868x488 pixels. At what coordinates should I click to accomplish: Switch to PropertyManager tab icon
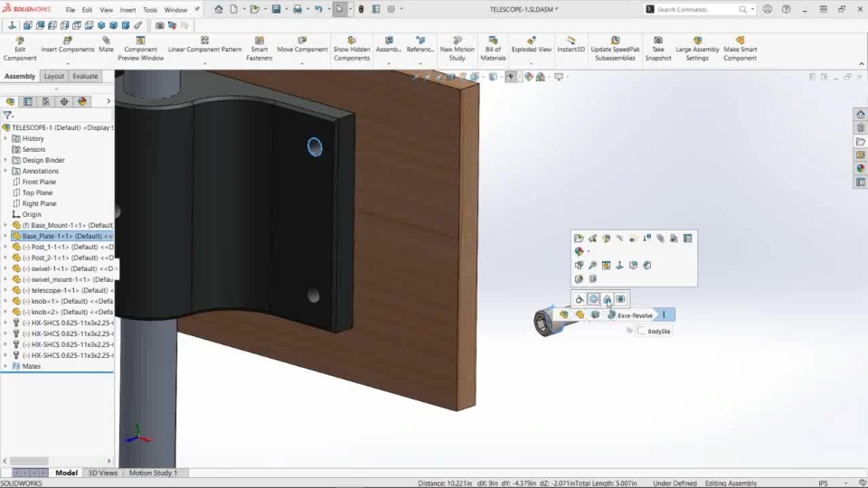(x=28, y=101)
